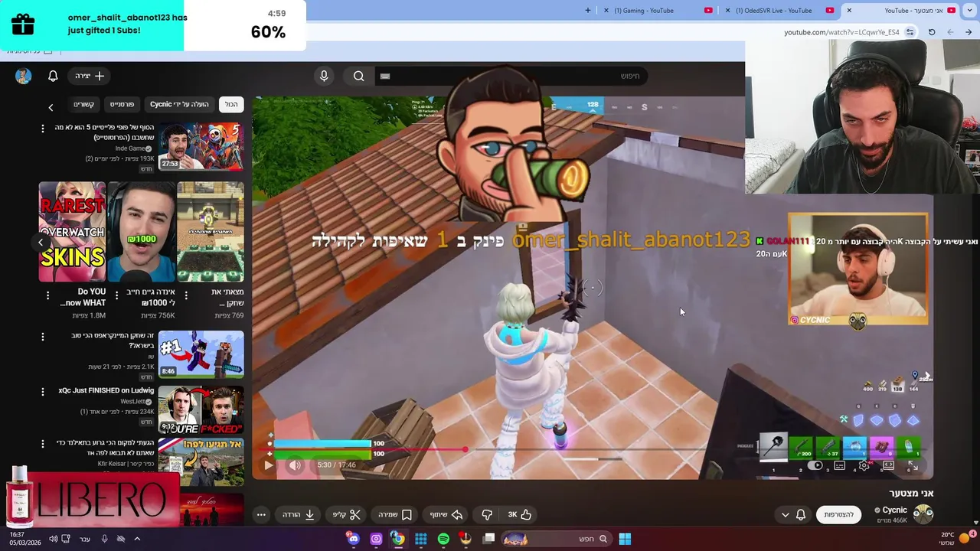Open options for 'אינדה גיים חייב' short

116,295
